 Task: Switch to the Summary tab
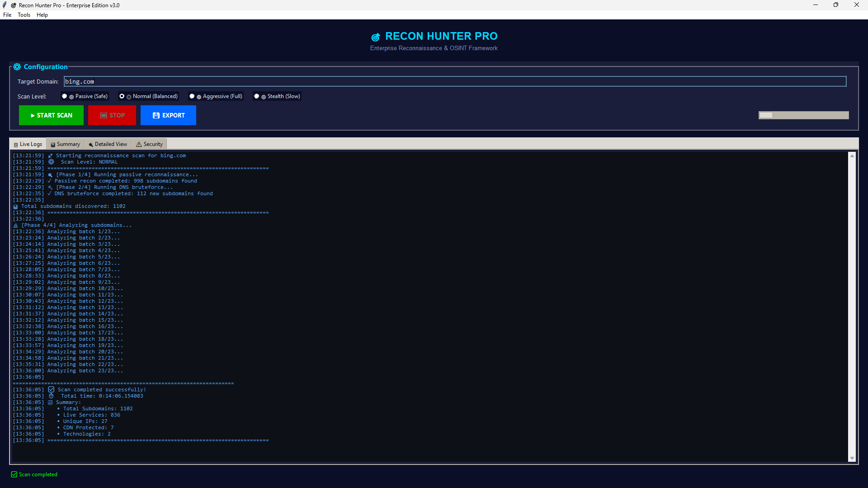tap(66, 144)
